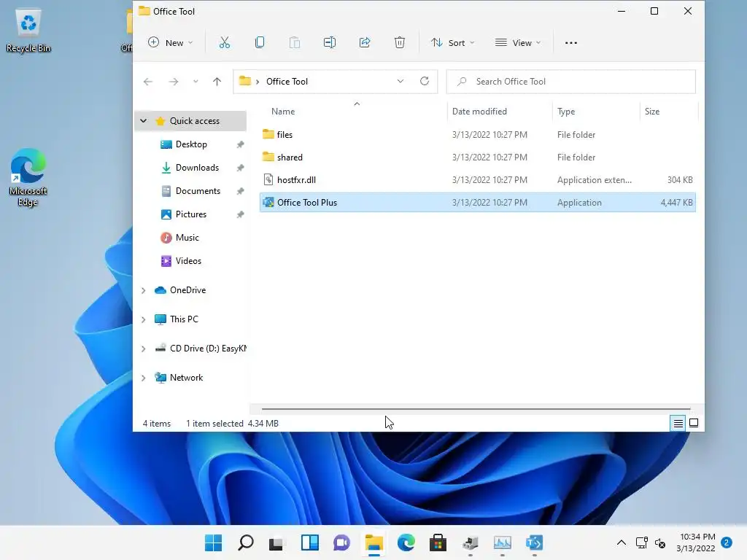Image resolution: width=747 pixels, height=560 pixels.
Task: Expand the OneDrive tree node
Action: pyautogui.click(x=144, y=290)
